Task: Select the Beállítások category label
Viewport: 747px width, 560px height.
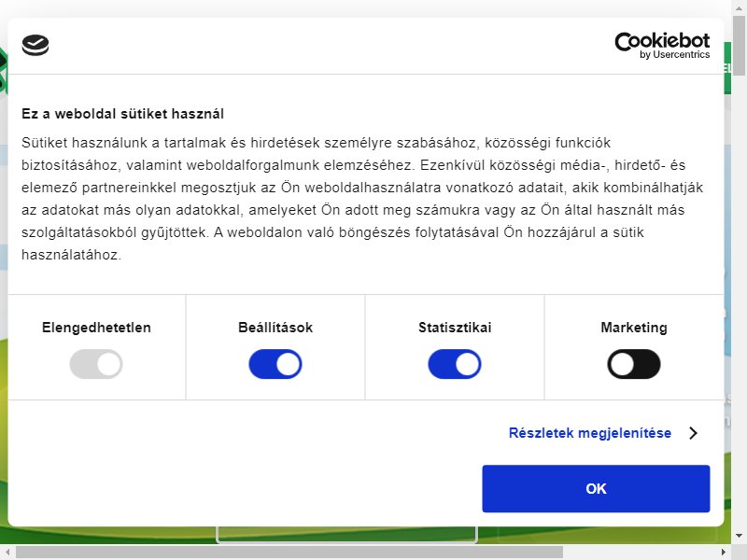Action: pyautogui.click(x=275, y=328)
